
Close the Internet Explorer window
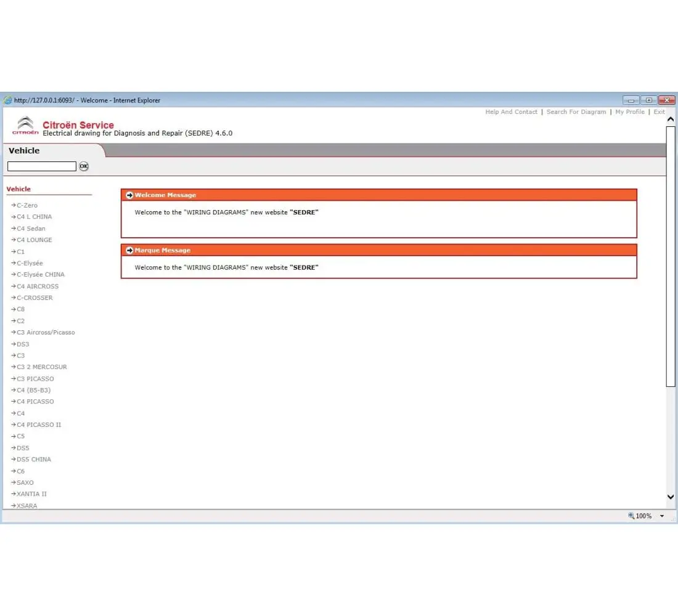point(667,100)
